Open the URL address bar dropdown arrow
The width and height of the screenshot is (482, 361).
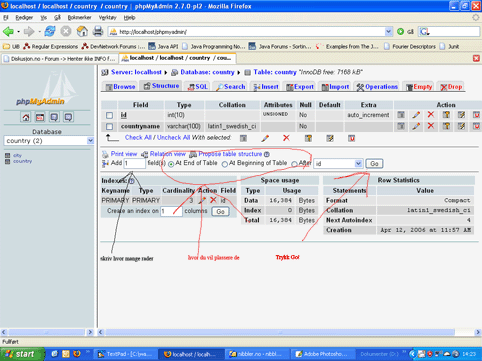[x=388, y=32]
